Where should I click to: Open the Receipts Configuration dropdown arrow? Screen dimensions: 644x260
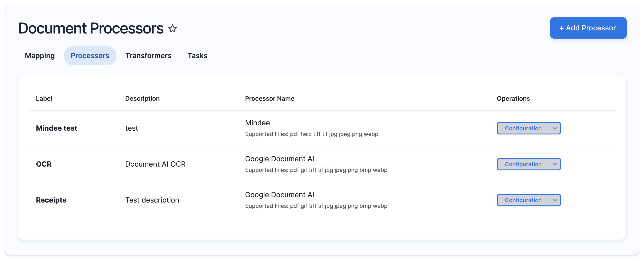554,200
